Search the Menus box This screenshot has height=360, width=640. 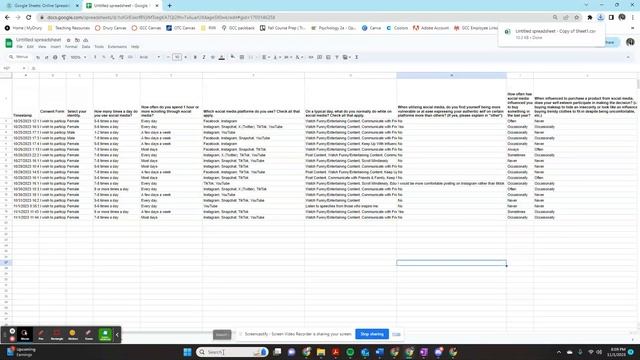click(x=19, y=57)
